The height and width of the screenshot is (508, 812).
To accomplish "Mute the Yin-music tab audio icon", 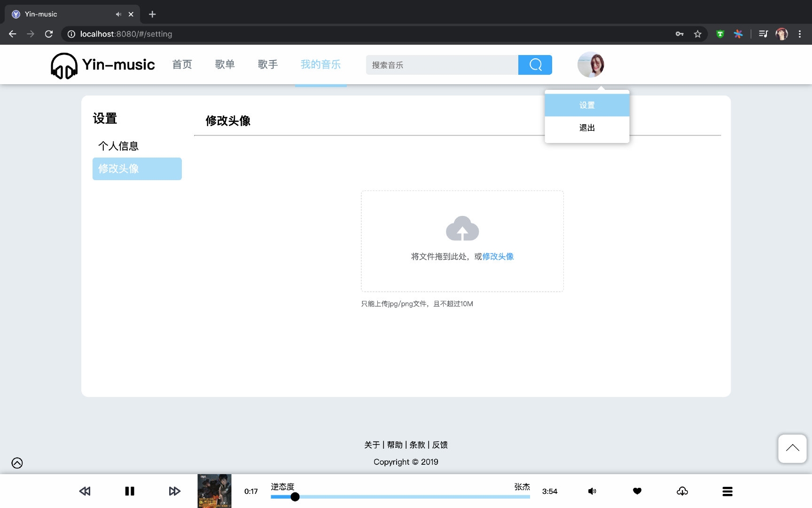I will pos(118,14).
